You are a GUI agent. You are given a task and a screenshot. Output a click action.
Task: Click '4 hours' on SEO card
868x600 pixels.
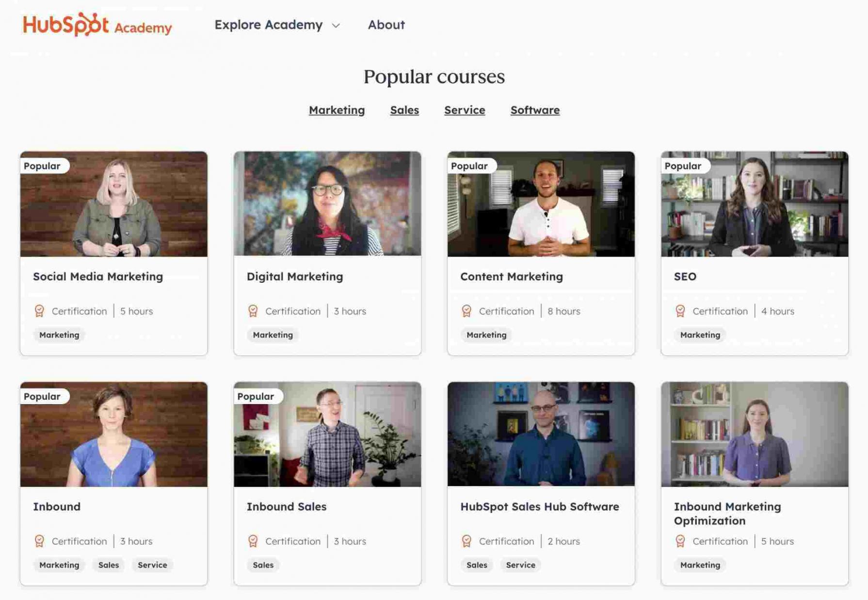778,311
